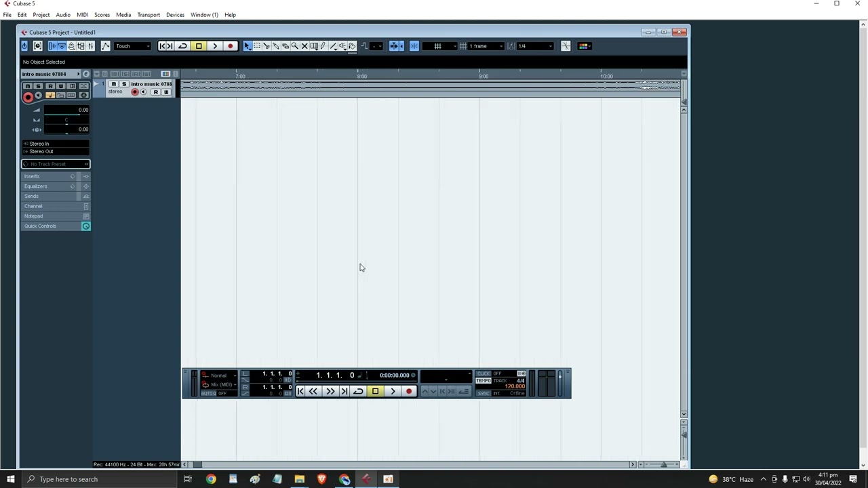Select the Object Selection arrow tool

click(247, 46)
